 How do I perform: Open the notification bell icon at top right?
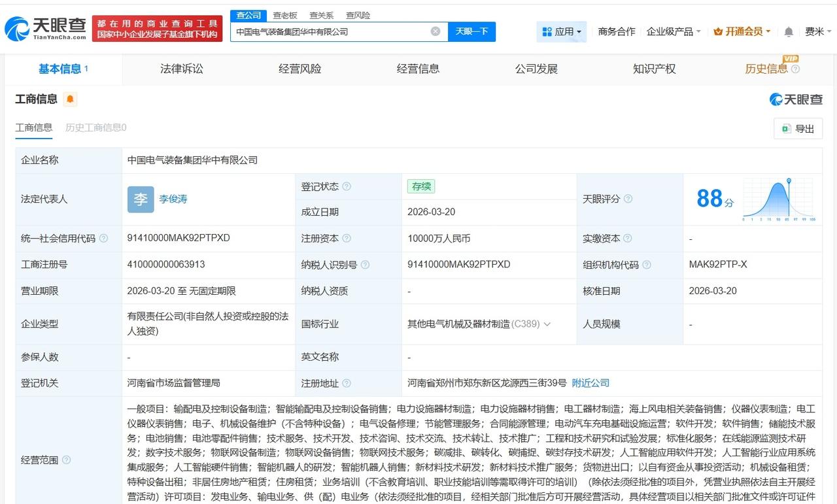coord(788,31)
